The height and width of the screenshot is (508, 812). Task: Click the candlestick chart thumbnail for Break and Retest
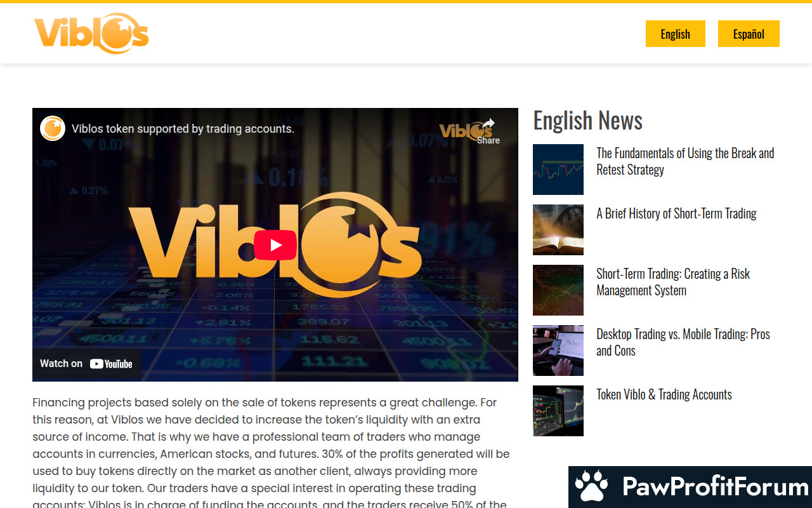point(558,170)
